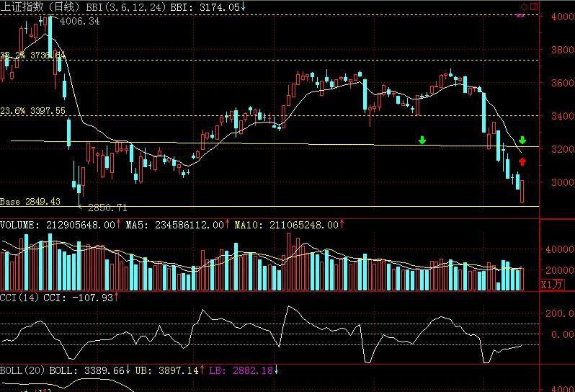Open the BOLL(20) indicator label
This screenshot has width=575, height=392.
tap(22, 370)
